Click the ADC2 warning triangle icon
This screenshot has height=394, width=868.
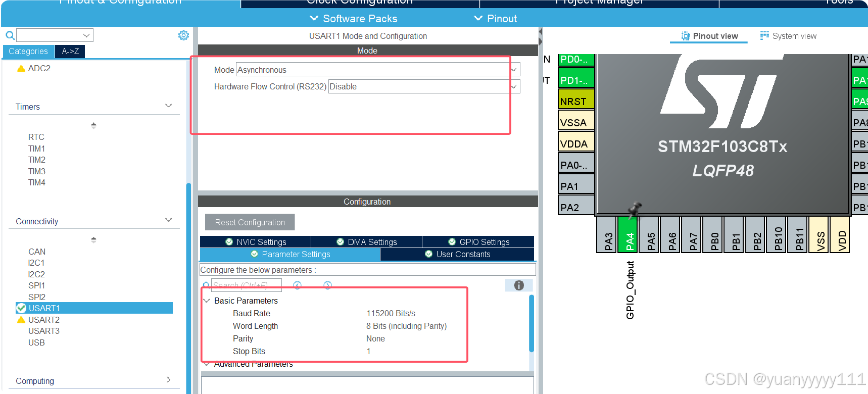point(21,68)
